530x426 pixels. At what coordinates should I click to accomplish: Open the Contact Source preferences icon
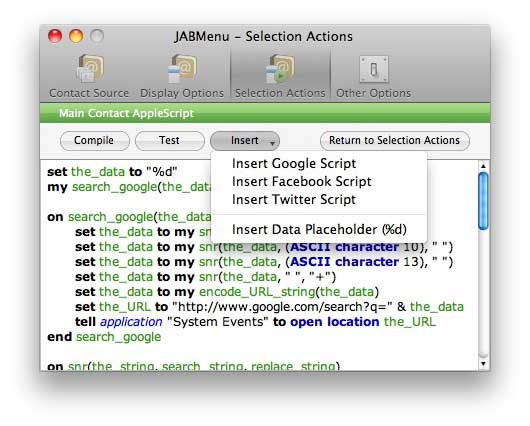(x=89, y=76)
